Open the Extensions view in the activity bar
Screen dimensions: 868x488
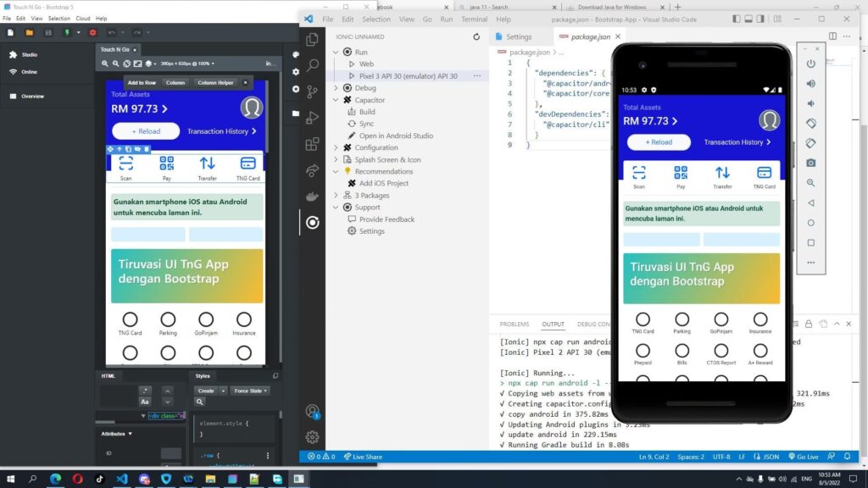coord(313,144)
